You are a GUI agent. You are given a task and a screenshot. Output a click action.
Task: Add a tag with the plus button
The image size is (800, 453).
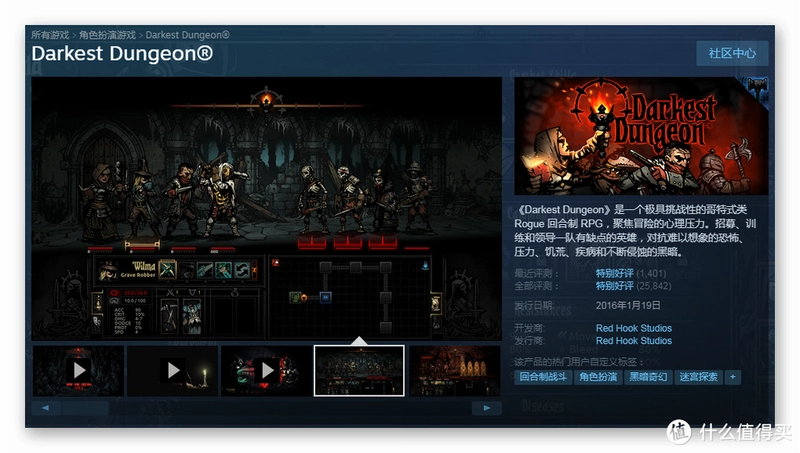click(x=733, y=377)
